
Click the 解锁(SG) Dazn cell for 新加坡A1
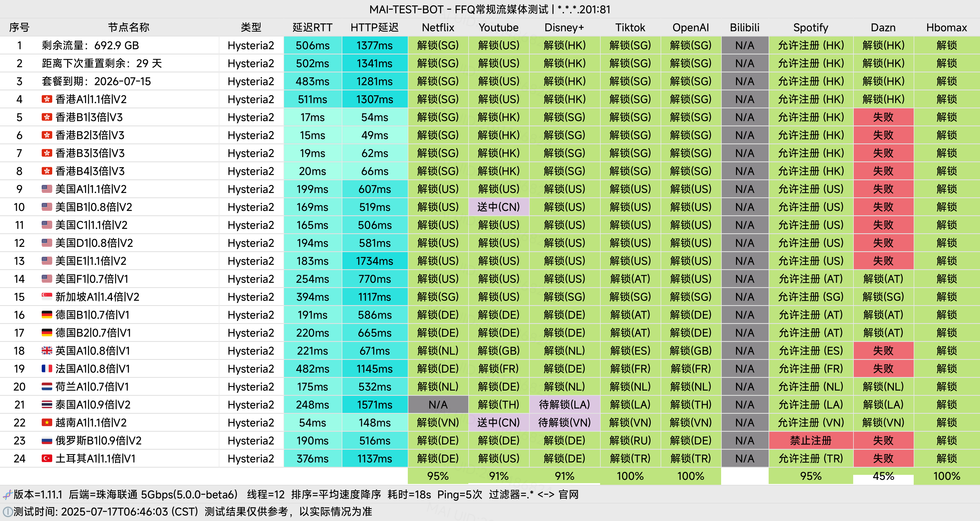click(x=883, y=297)
